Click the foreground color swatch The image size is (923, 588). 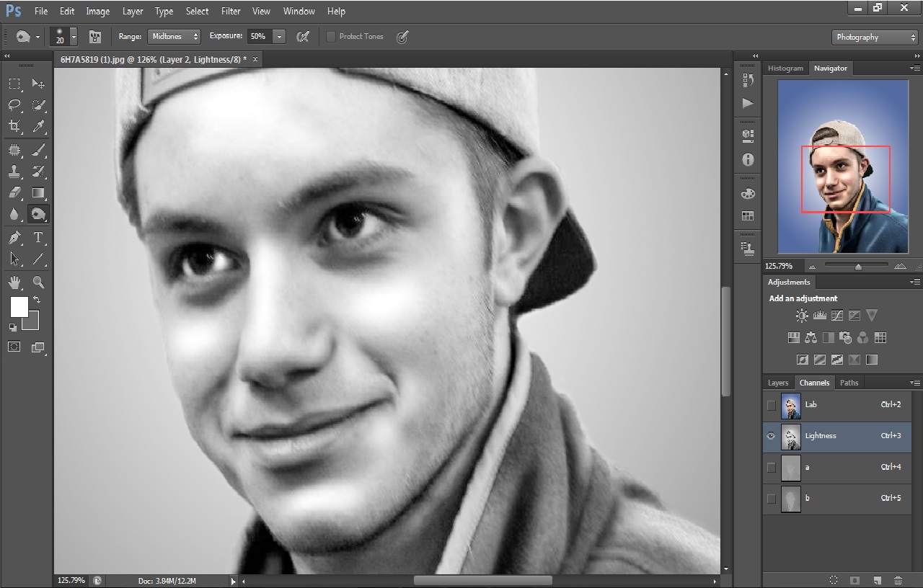[x=19, y=307]
